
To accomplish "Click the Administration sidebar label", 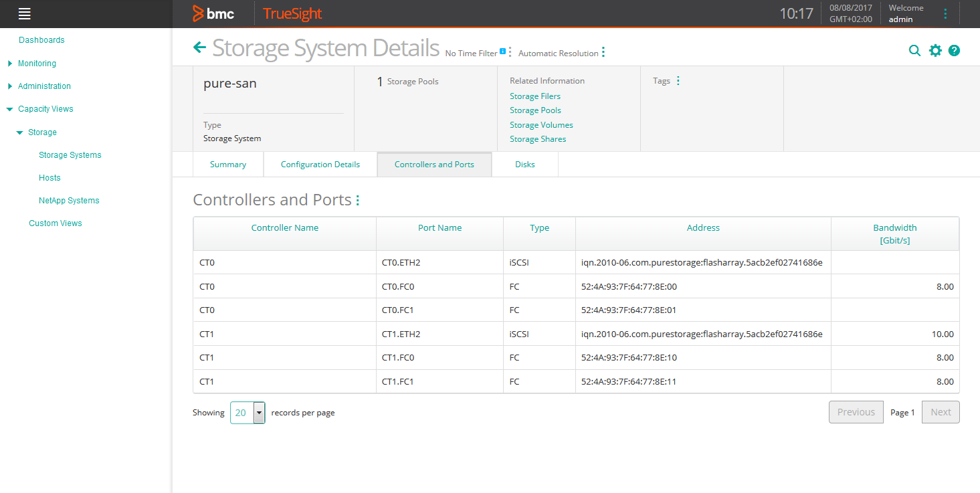I will [44, 86].
